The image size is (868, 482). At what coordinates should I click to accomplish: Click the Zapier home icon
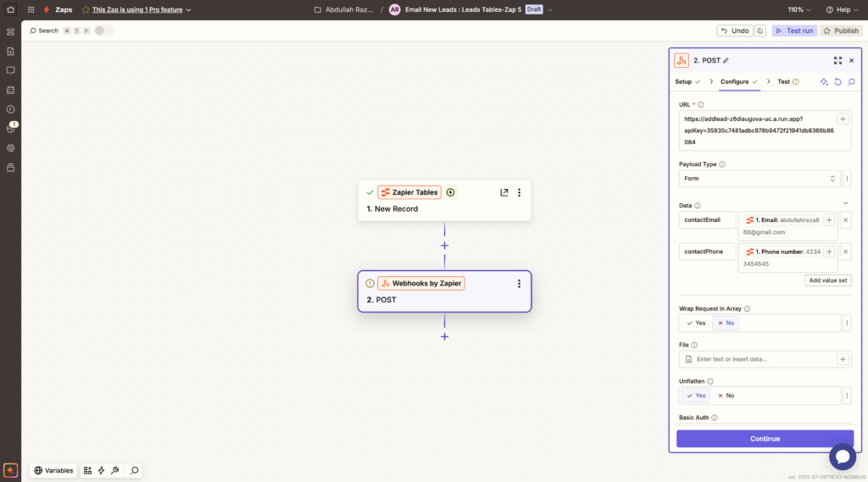point(10,9)
